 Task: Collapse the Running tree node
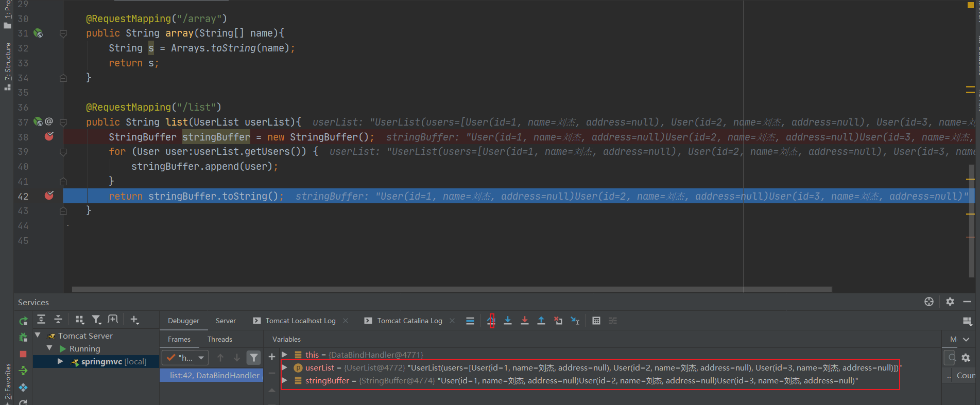tap(49, 348)
